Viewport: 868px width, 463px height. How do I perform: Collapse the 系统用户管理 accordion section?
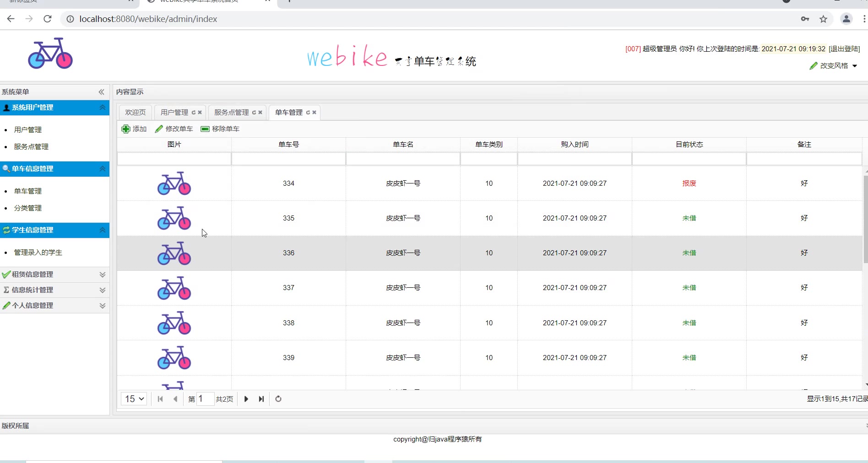(x=103, y=108)
